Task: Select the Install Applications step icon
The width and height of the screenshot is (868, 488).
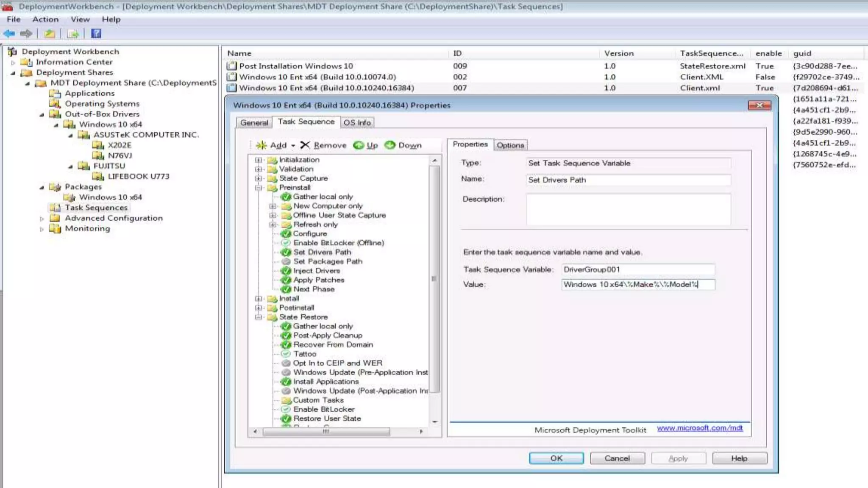Action: point(287,382)
